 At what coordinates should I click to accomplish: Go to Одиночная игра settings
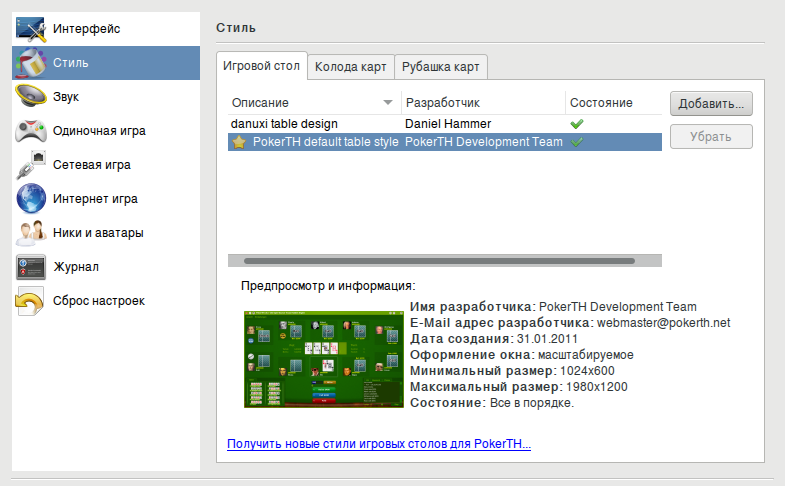coord(106,131)
